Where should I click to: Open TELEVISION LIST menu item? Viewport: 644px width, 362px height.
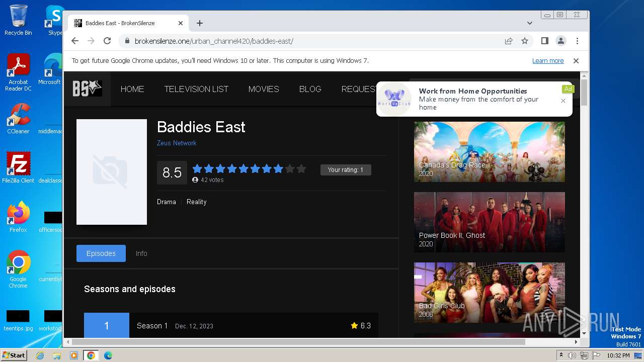[196, 89]
